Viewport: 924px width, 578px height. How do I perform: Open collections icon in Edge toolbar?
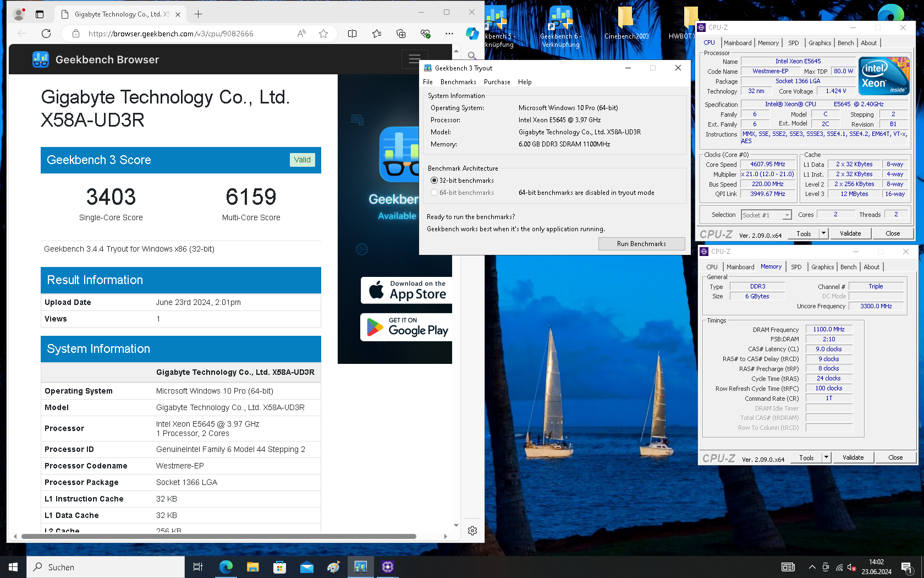pos(401,34)
